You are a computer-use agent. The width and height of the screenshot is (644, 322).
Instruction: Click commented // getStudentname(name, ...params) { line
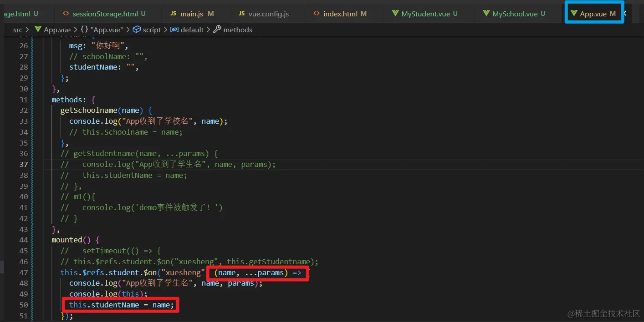tap(139, 153)
